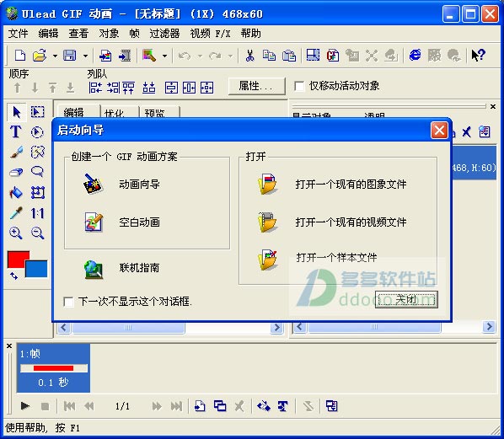
Task: Check 下一次不显示这个对话框 checkbox
Action: pyautogui.click(x=68, y=302)
